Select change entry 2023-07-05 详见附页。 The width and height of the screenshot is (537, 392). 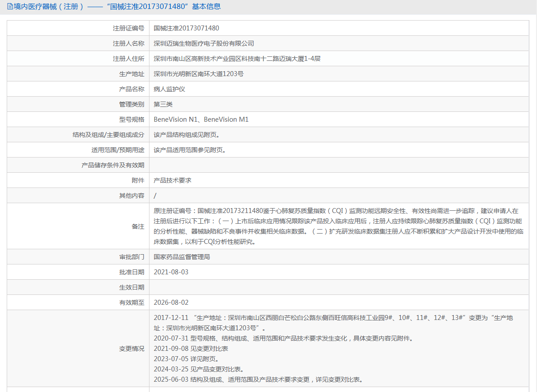point(186,359)
